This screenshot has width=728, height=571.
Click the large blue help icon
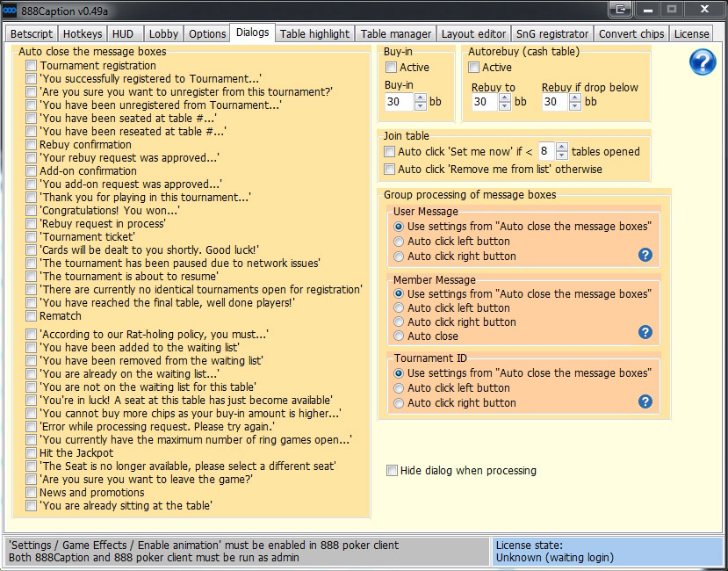click(x=703, y=61)
